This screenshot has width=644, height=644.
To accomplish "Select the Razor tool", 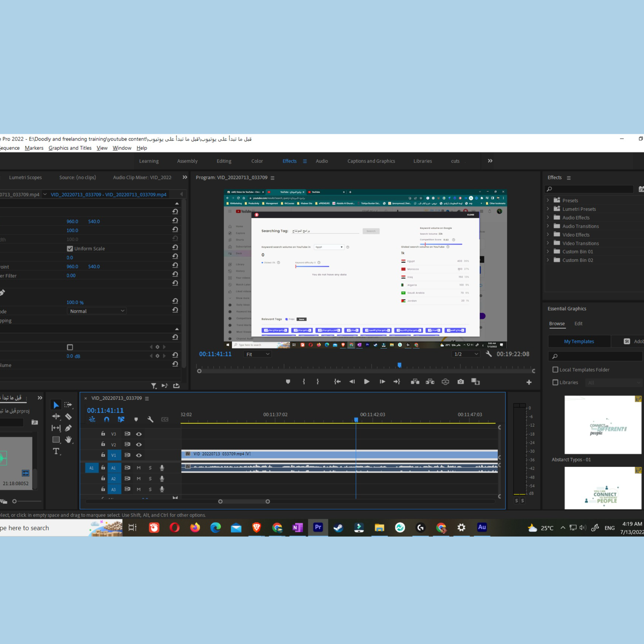I will (x=69, y=416).
